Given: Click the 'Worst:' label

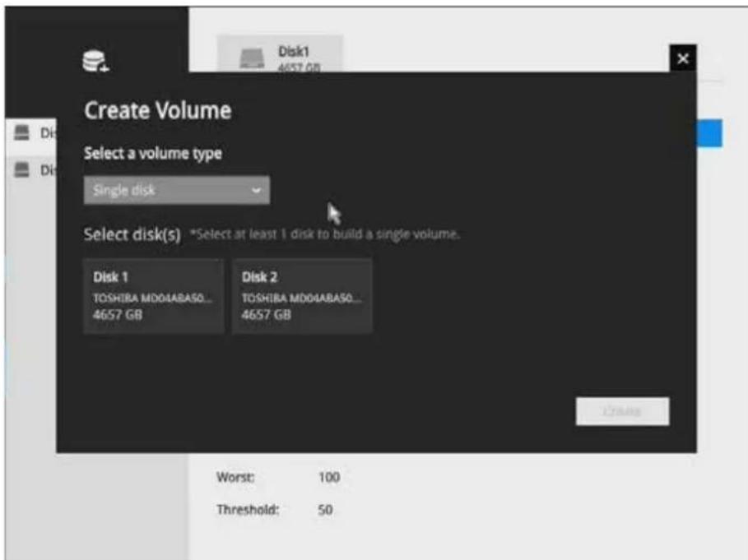Looking at the screenshot, I should [235, 477].
